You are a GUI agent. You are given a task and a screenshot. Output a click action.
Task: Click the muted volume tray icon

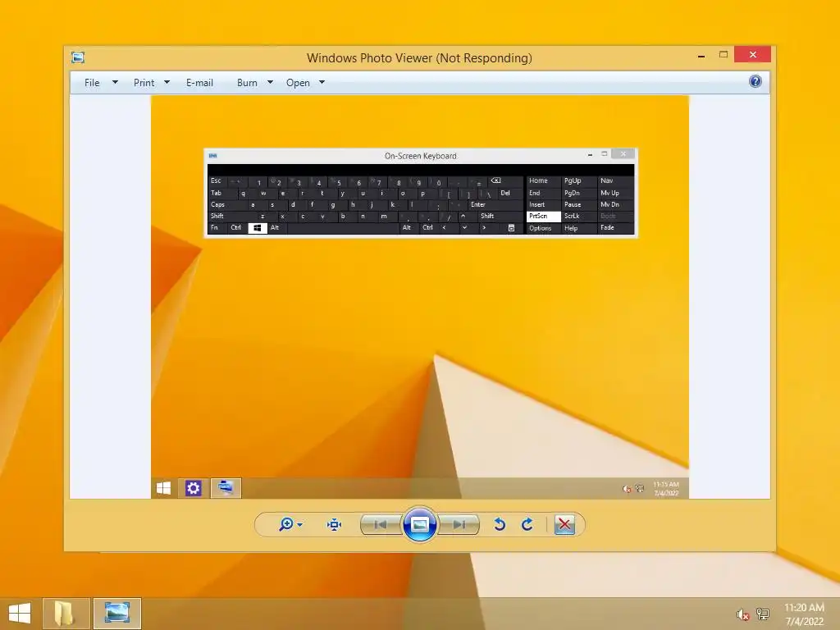tap(742, 614)
